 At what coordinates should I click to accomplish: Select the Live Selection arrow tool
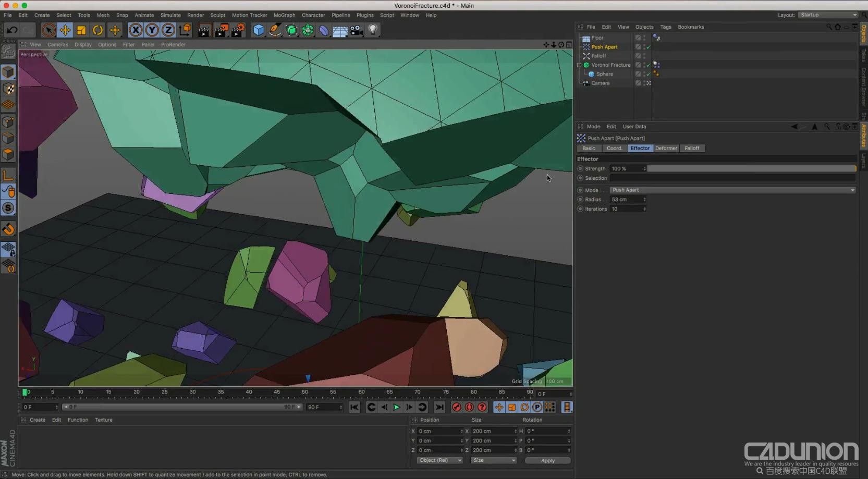48,30
